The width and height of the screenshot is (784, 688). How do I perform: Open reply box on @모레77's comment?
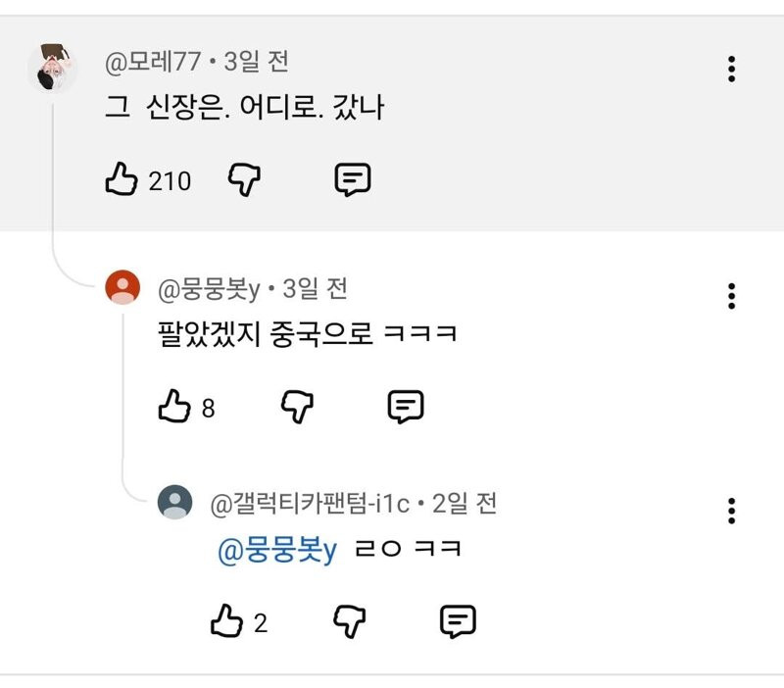click(x=352, y=179)
